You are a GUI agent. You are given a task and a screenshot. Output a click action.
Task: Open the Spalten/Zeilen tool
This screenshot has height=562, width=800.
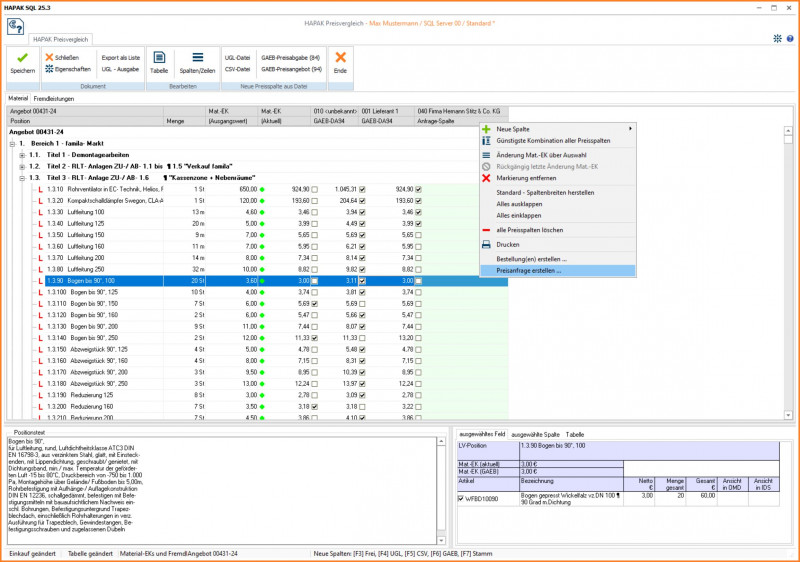[x=197, y=58]
